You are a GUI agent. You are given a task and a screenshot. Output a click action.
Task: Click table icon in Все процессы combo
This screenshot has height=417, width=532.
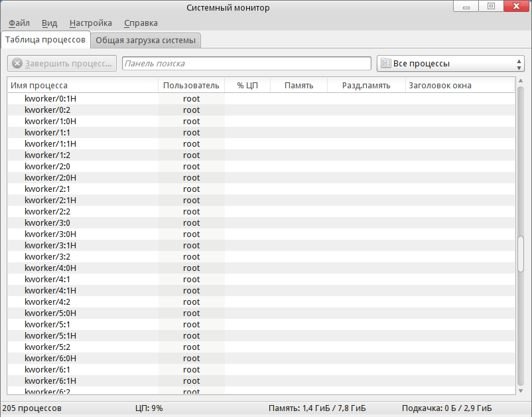pyautogui.click(x=386, y=63)
